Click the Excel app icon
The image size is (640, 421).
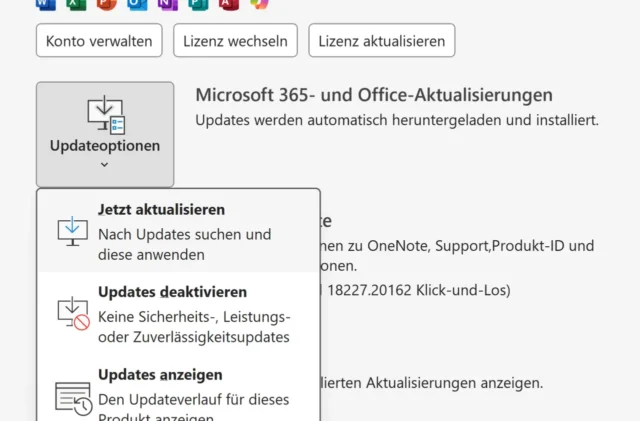click(x=76, y=4)
